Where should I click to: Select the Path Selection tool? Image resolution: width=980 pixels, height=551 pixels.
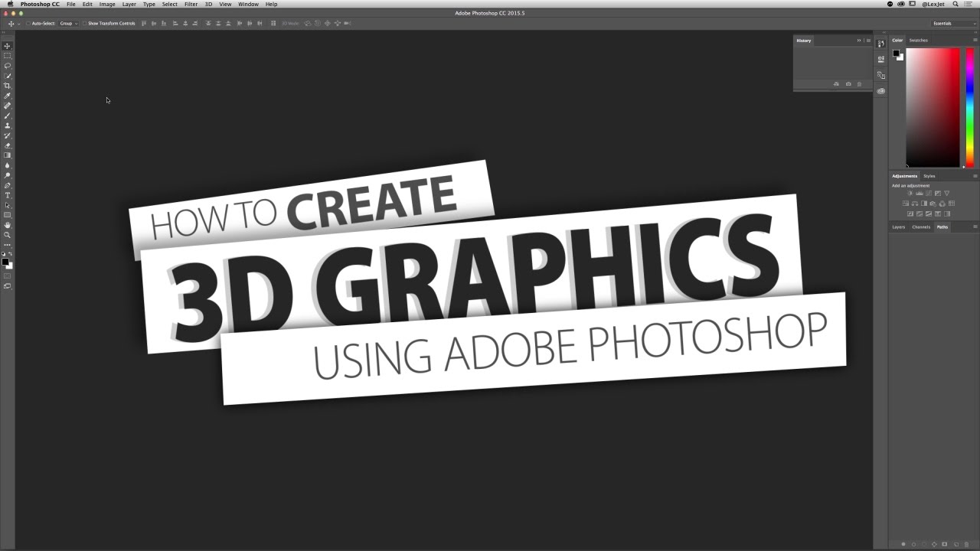click(x=8, y=205)
